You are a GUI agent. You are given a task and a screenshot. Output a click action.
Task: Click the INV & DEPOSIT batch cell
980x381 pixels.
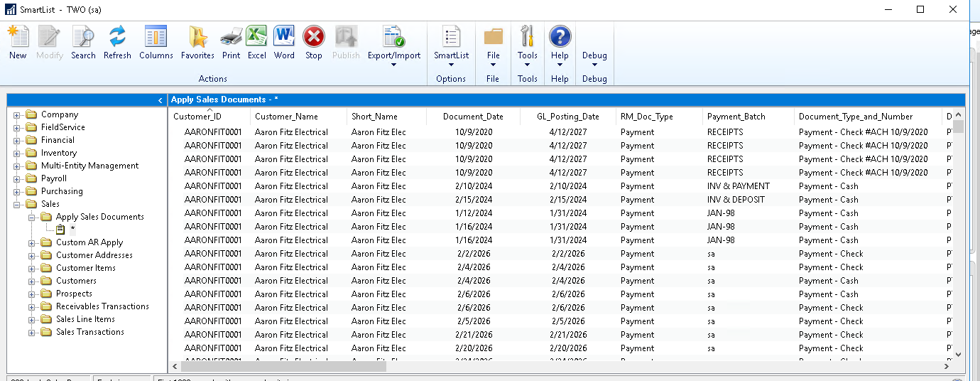tap(736, 200)
